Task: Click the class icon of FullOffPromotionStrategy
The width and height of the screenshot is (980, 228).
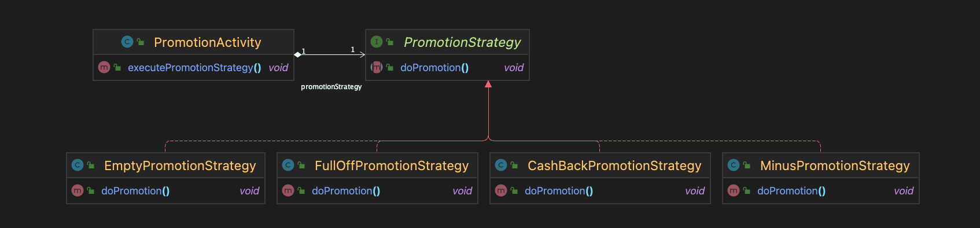Action: tap(288, 165)
